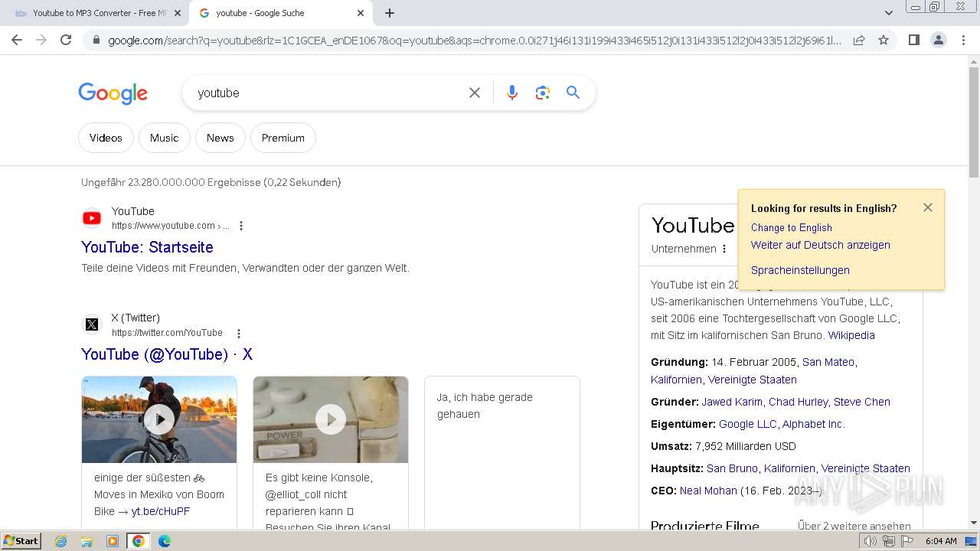Choose Change to English
980x551 pixels.
coord(791,227)
